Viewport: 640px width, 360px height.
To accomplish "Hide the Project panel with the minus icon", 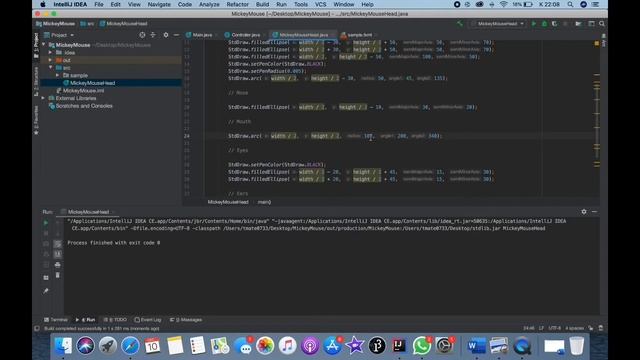I will (176, 35).
